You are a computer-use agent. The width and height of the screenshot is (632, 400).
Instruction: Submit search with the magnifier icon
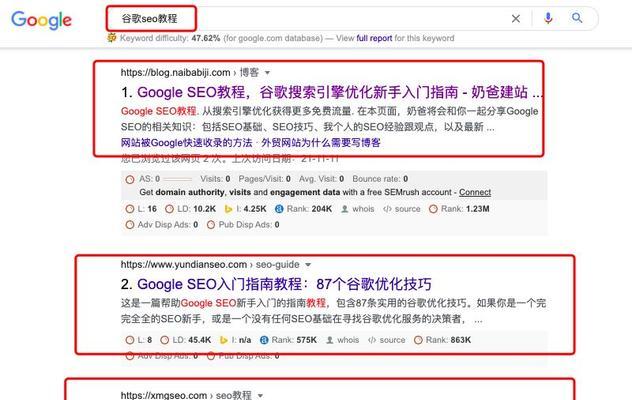coord(577,18)
